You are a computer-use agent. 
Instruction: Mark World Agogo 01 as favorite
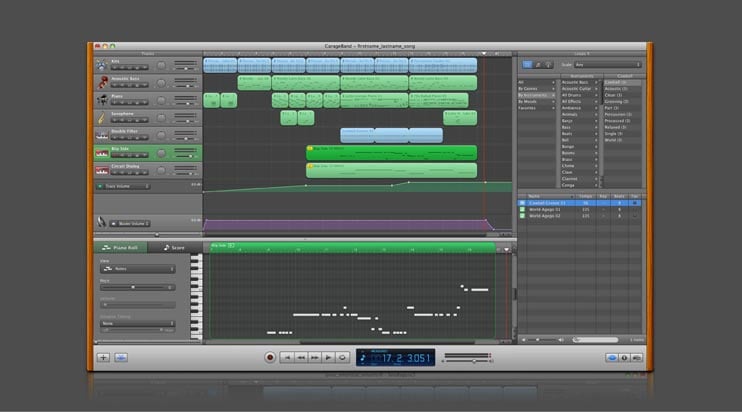click(x=635, y=209)
